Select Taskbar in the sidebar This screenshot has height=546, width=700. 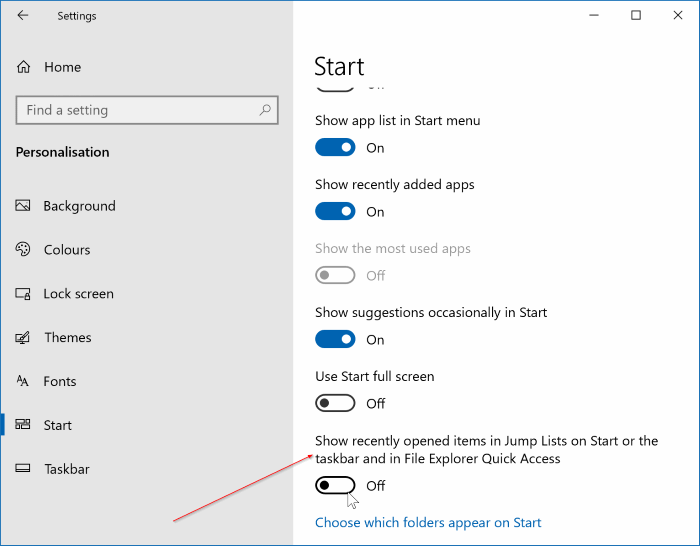click(x=67, y=469)
